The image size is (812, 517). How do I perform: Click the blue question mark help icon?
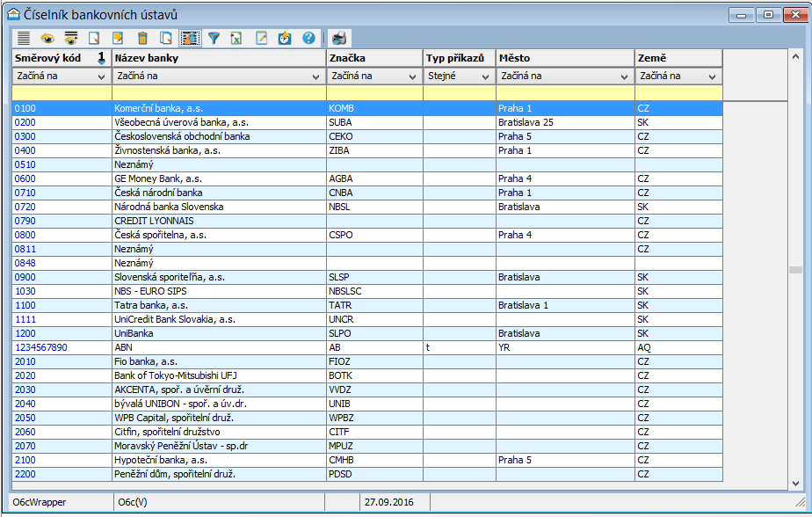click(x=308, y=38)
